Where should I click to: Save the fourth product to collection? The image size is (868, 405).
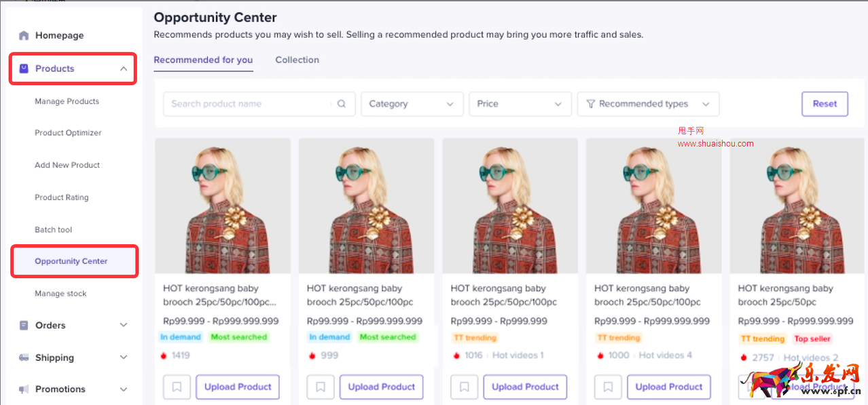[608, 387]
